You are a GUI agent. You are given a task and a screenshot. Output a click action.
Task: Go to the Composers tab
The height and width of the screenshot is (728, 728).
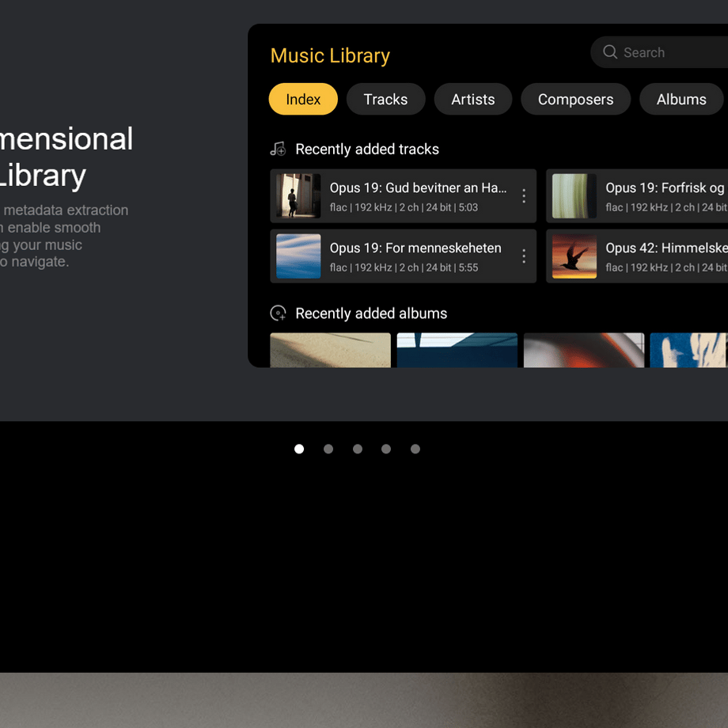click(x=575, y=99)
